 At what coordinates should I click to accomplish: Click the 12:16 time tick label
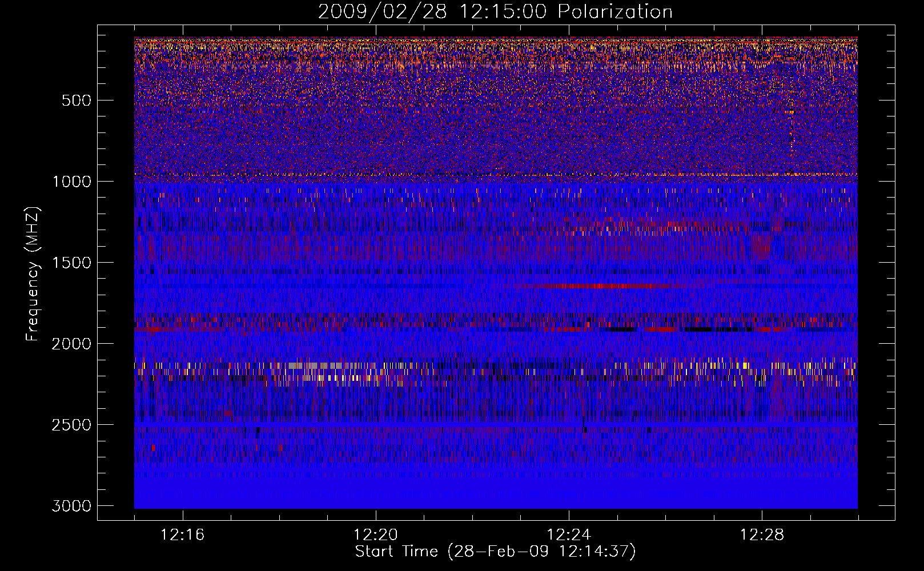coord(182,535)
